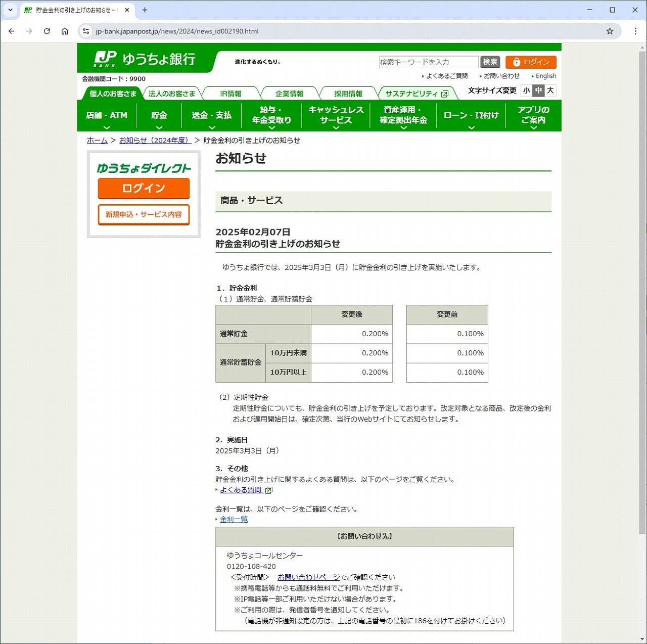The image size is (647, 644).
Task: View site information icon in address bar
Action: pos(86,31)
